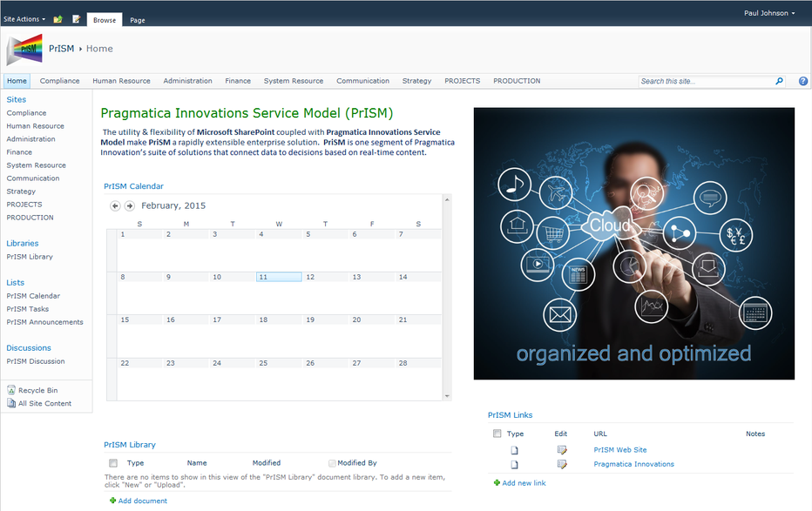Screen dimensions: 812x511
Task: Open Compliance in the top navigation bar
Action: click(x=59, y=81)
